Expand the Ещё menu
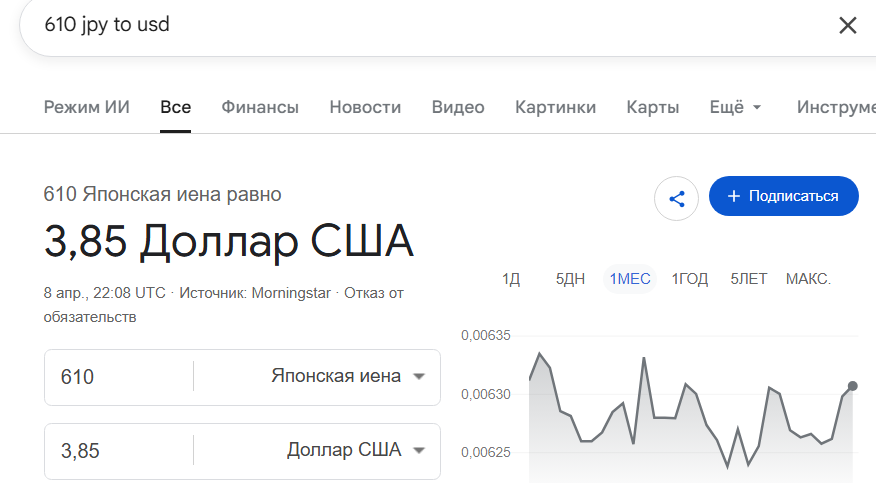Viewport: 876px width, 483px height. click(x=735, y=107)
